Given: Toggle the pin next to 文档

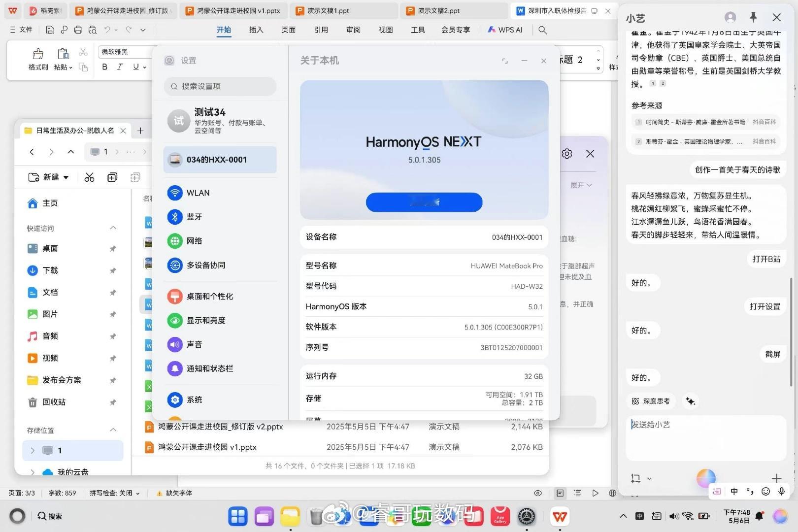Looking at the screenshot, I should pos(113,293).
